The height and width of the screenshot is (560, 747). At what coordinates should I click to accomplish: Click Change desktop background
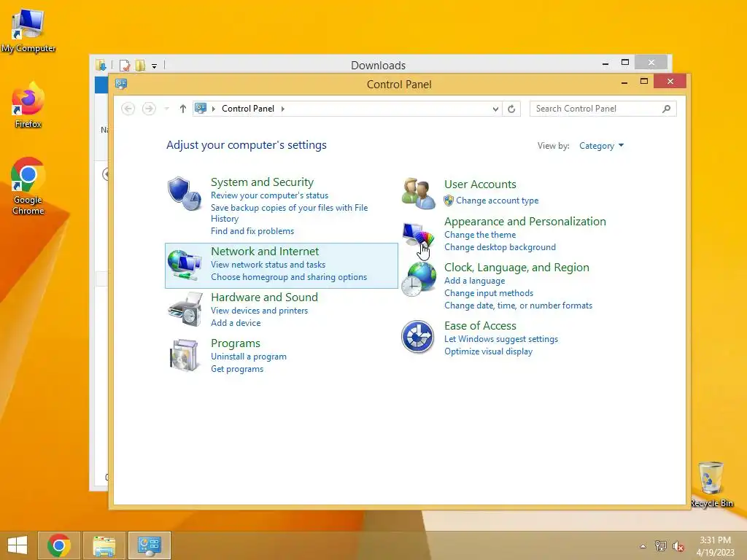tap(500, 247)
